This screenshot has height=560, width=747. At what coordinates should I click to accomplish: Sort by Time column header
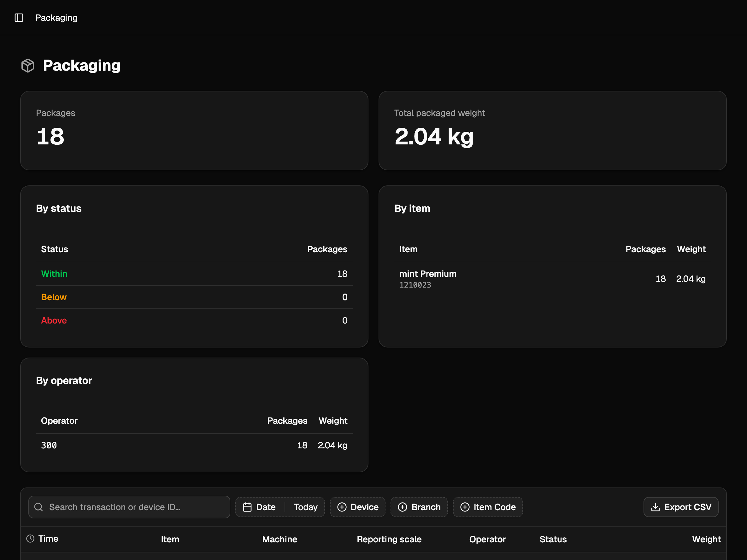tap(42, 539)
